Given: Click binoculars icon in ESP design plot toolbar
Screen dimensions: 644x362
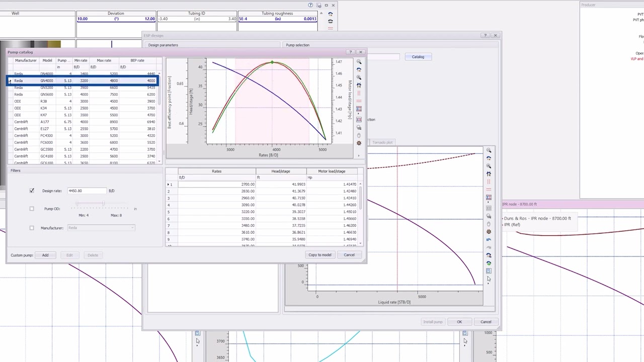Looking at the screenshot, I should 489,174.
